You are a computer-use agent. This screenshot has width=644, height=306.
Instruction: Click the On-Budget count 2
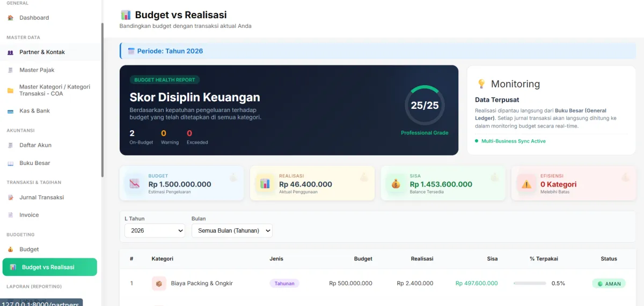pyautogui.click(x=132, y=133)
